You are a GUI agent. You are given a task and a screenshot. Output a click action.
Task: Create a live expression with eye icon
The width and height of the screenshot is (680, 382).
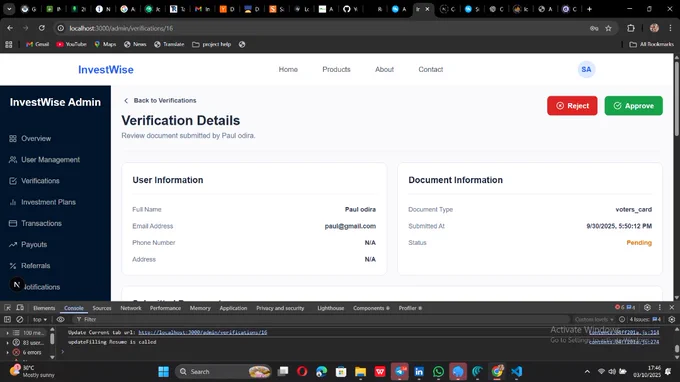click(60, 320)
